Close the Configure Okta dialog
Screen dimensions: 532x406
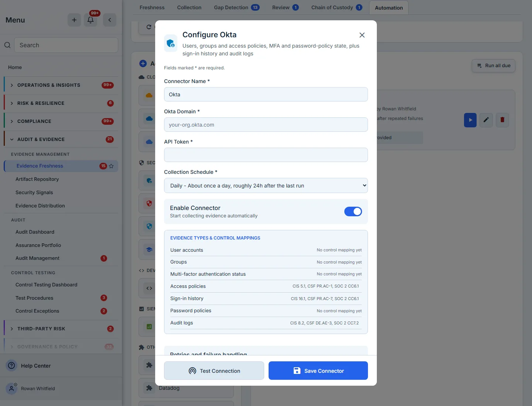tap(362, 35)
